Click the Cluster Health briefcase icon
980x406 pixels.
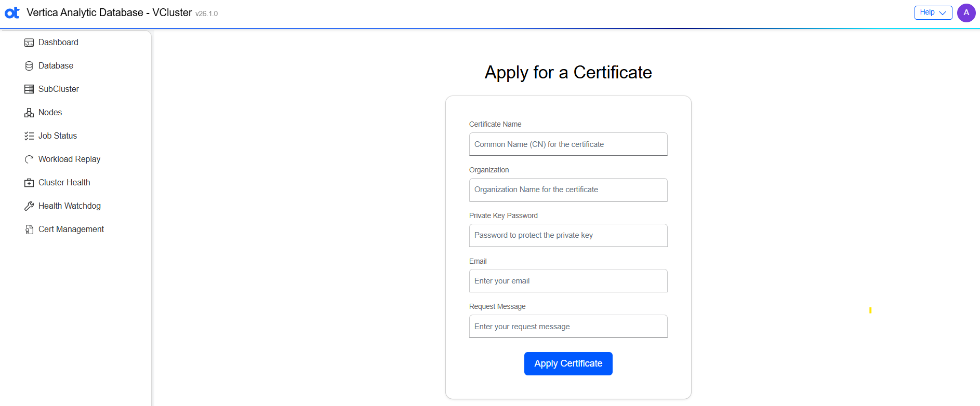click(x=29, y=182)
